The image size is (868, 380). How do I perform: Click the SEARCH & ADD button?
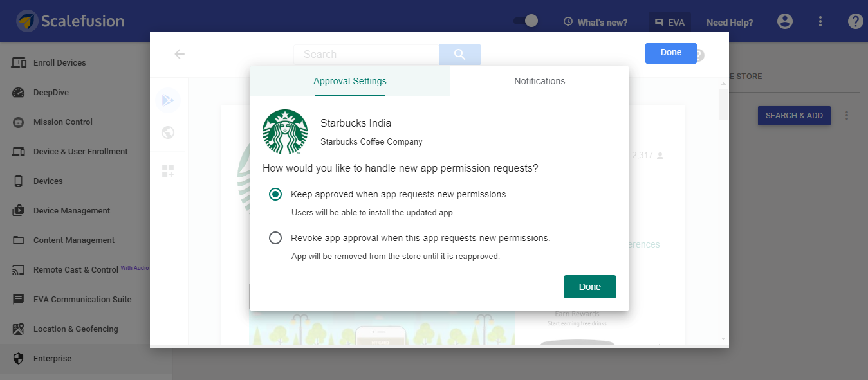coord(794,116)
